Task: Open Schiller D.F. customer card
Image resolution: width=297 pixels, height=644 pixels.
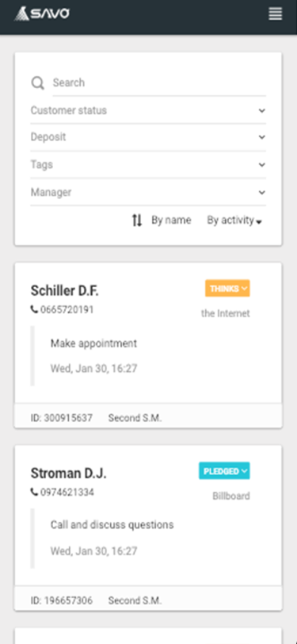Action: tap(64, 291)
